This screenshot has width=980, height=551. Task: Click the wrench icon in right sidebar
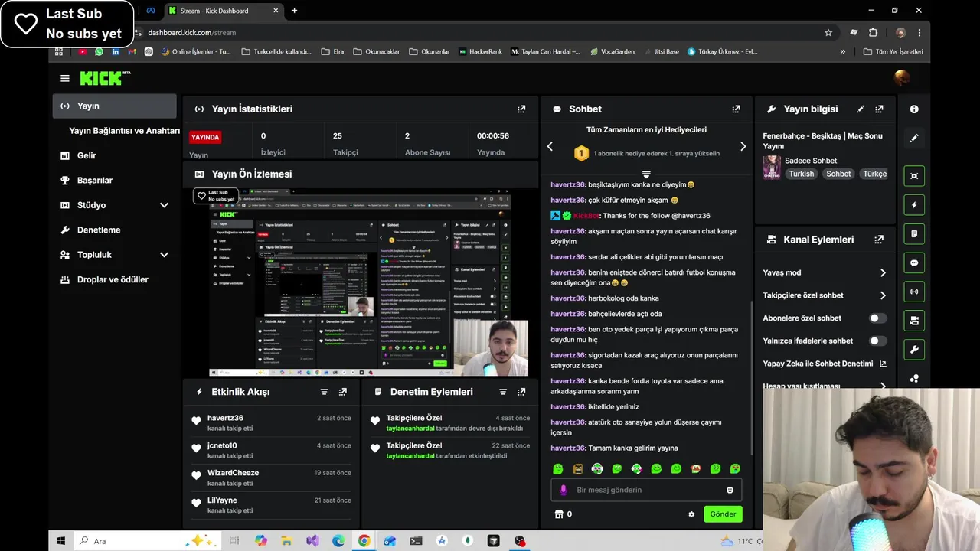coord(914,350)
